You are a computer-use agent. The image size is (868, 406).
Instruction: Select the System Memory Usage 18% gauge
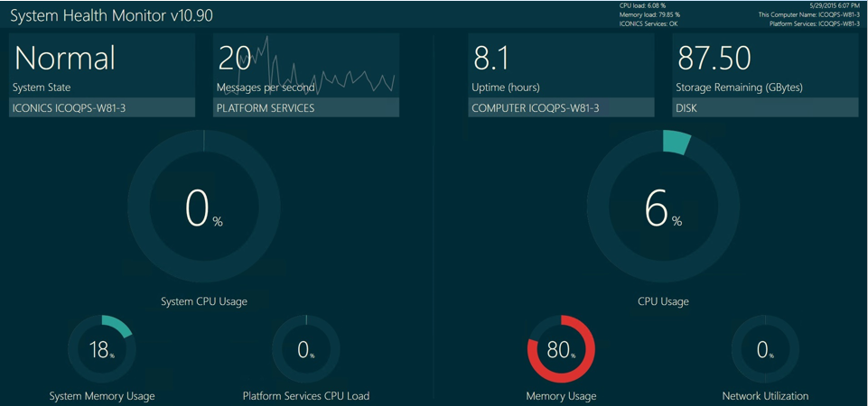click(102, 349)
